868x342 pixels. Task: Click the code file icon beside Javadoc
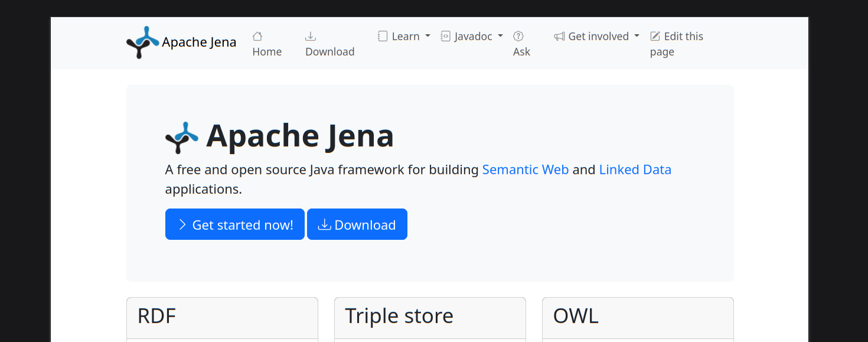pos(445,36)
